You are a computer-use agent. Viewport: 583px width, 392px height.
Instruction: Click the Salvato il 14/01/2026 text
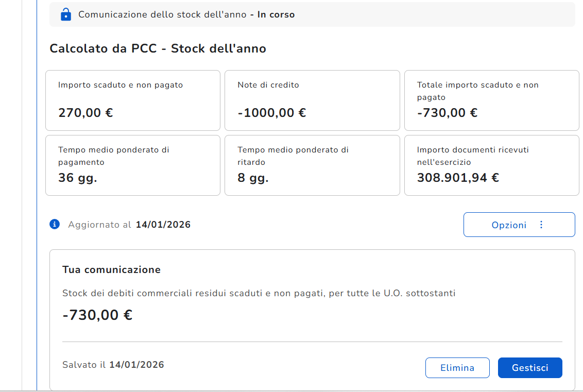(x=113, y=365)
